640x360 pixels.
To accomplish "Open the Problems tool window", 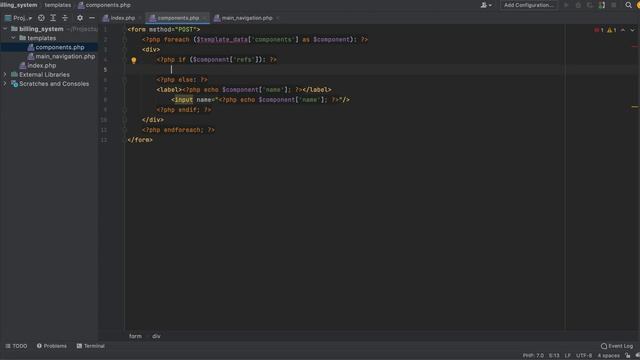I will coord(51,346).
